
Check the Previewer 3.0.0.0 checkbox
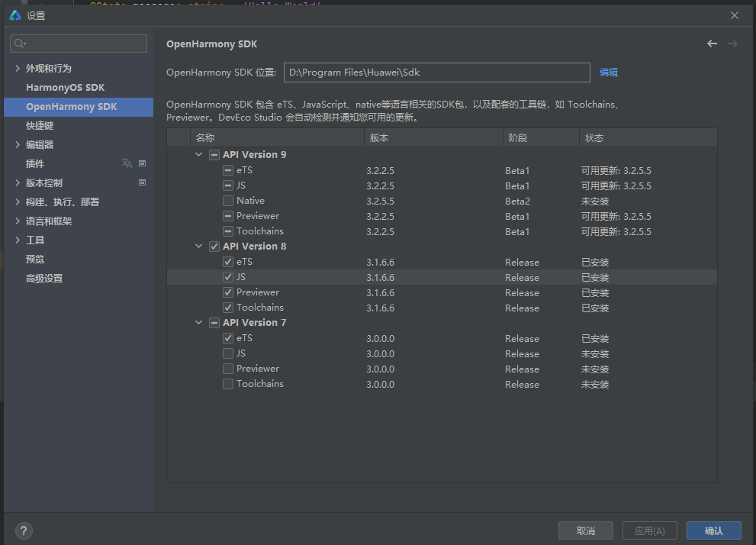pos(228,369)
